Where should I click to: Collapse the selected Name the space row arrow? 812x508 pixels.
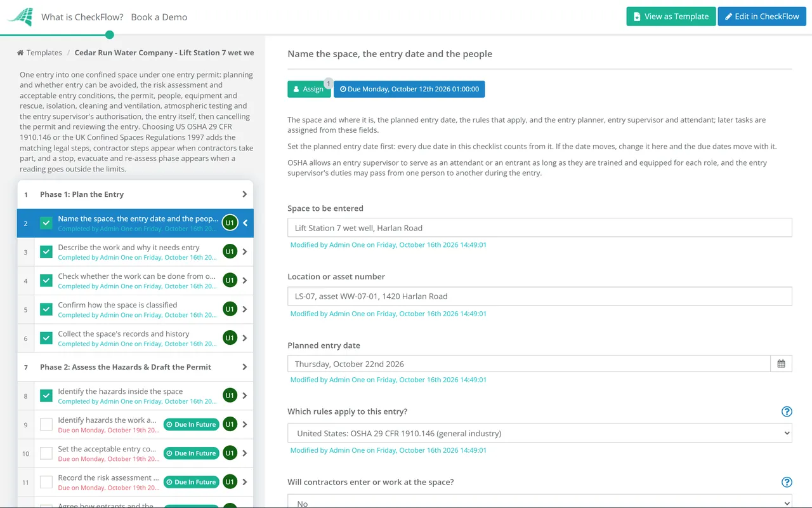(246, 223)
